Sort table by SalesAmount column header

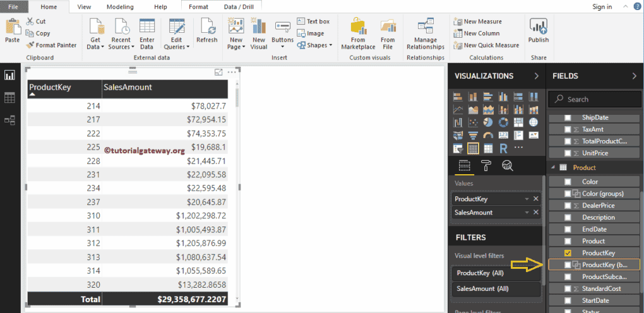165,88
